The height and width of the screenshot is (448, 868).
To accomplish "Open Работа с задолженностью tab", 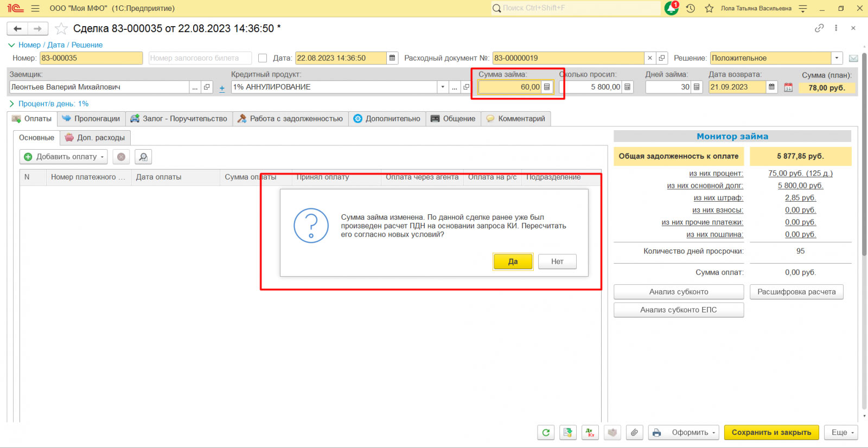I will pyautogui.click(x=291, y=119).
